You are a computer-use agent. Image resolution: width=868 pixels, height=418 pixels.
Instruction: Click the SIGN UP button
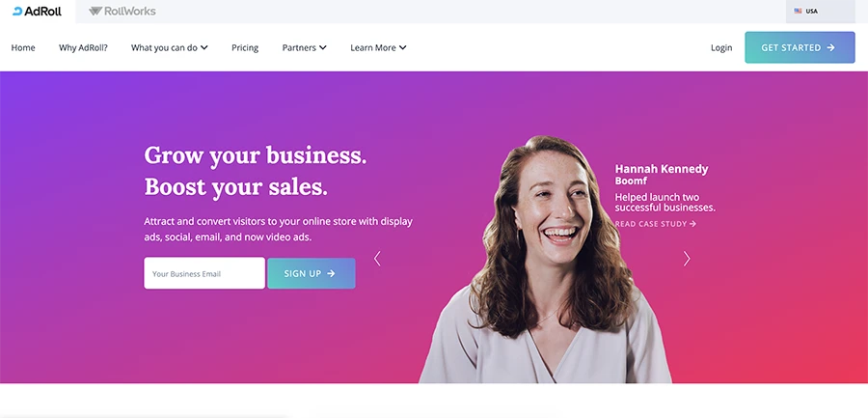tap(312, 273)
